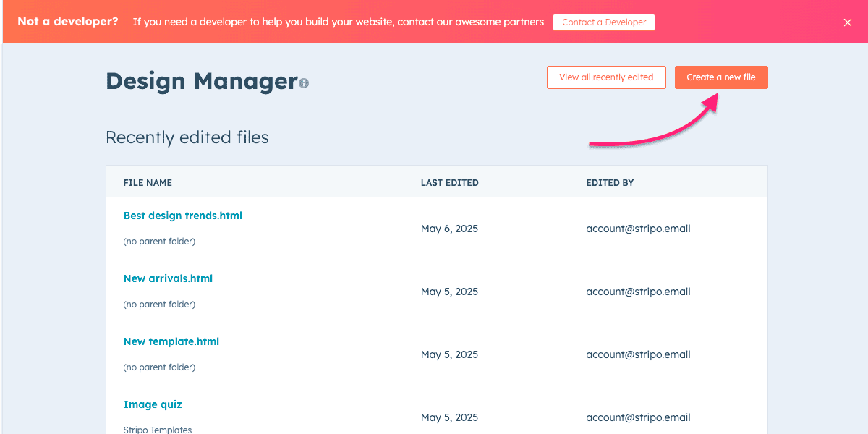Open View all recently edited

606,77
